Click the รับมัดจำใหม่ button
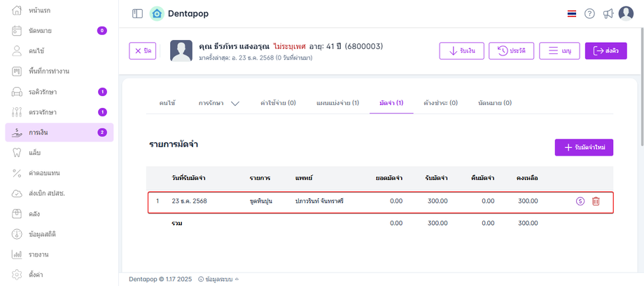Viewport: 644px width, 286px height. tap(584, 147)
